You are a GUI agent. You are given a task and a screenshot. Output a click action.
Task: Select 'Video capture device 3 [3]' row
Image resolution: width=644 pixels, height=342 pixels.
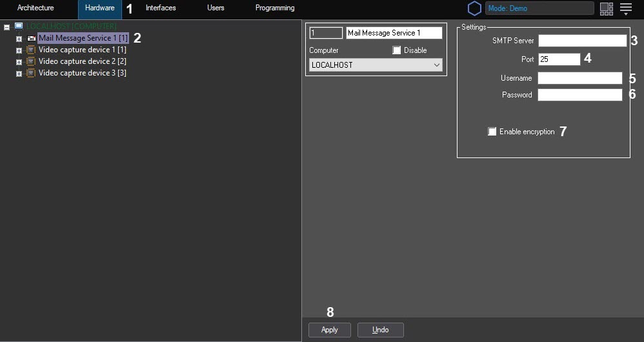coord(82,73)
